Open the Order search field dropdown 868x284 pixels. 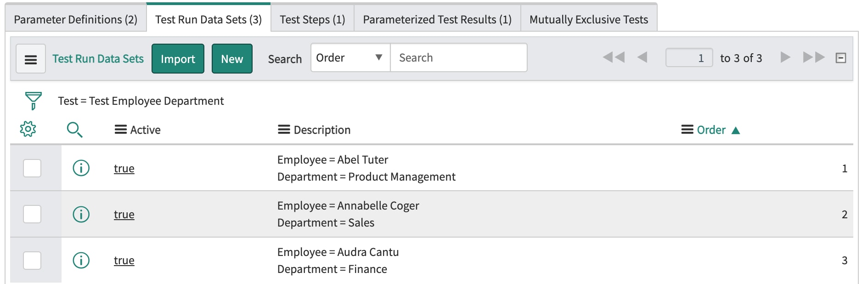pyautogui.click(x=350, y=58)
